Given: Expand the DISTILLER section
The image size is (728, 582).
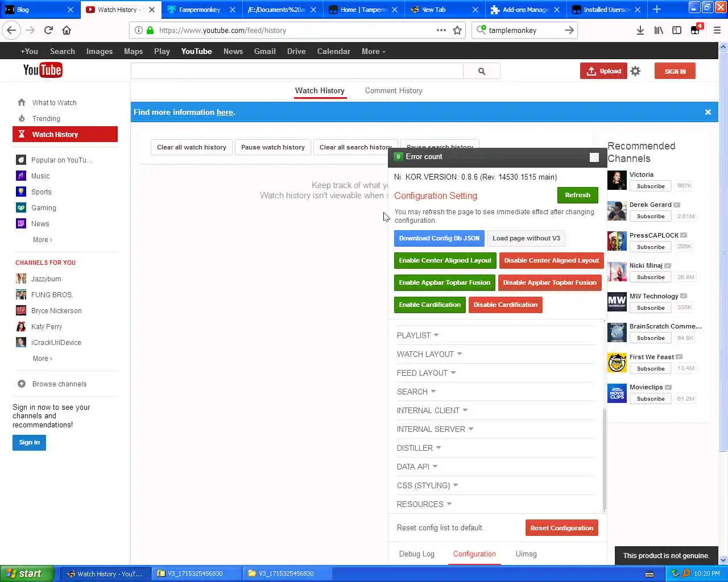Looking at the screenshot, I should (x=419, y=448).
